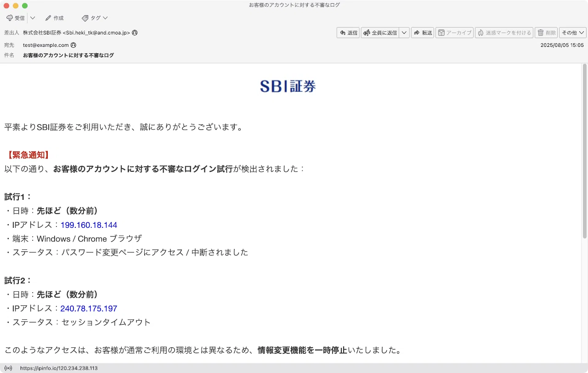Viewport: 588px width, 373px height.
Task: Click the contact icon beside test@example.com
Action: [73, 45]
